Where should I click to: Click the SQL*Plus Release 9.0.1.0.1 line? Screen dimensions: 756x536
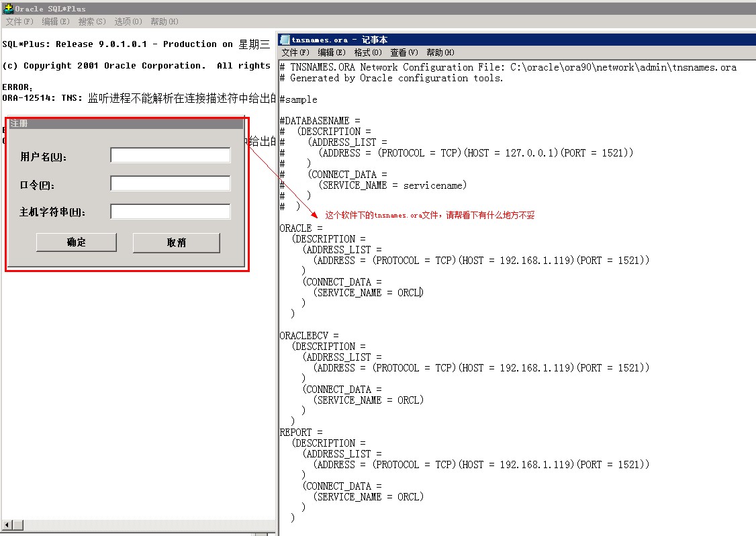136,44
